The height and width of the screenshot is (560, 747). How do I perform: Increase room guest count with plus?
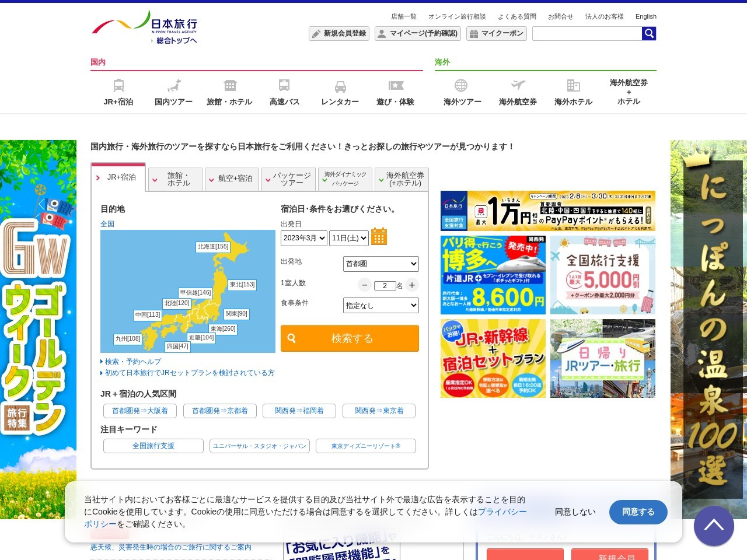click(412, 285)
